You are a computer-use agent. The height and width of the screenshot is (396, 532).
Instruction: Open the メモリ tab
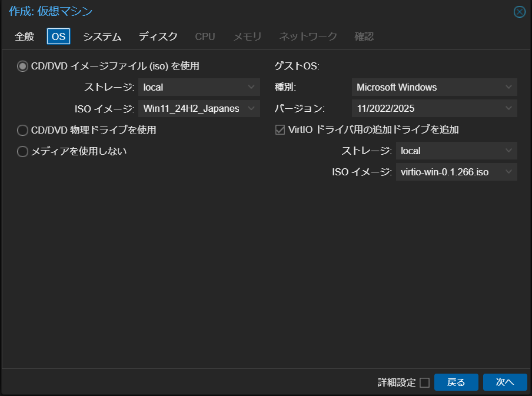pos(247,36)
